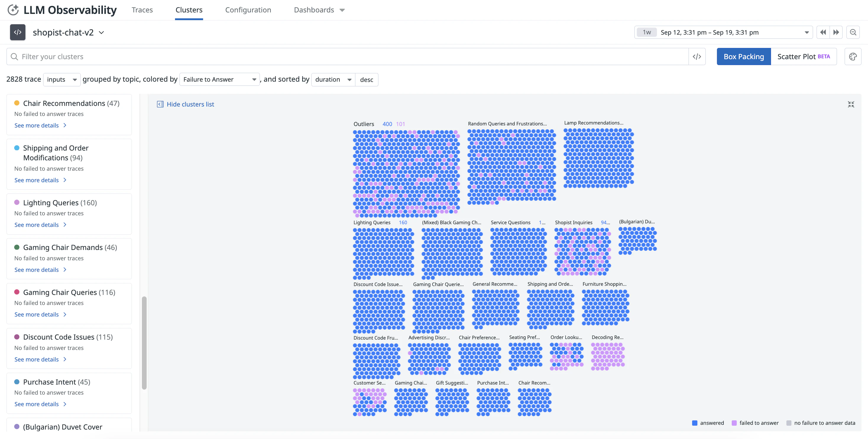Switch to the Traces tab

142,10
